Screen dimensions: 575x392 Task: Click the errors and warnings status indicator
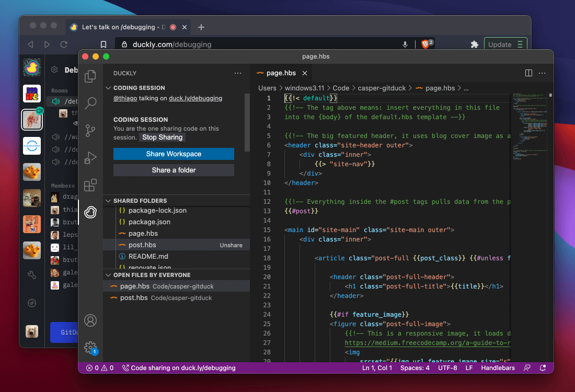(100, 368)
